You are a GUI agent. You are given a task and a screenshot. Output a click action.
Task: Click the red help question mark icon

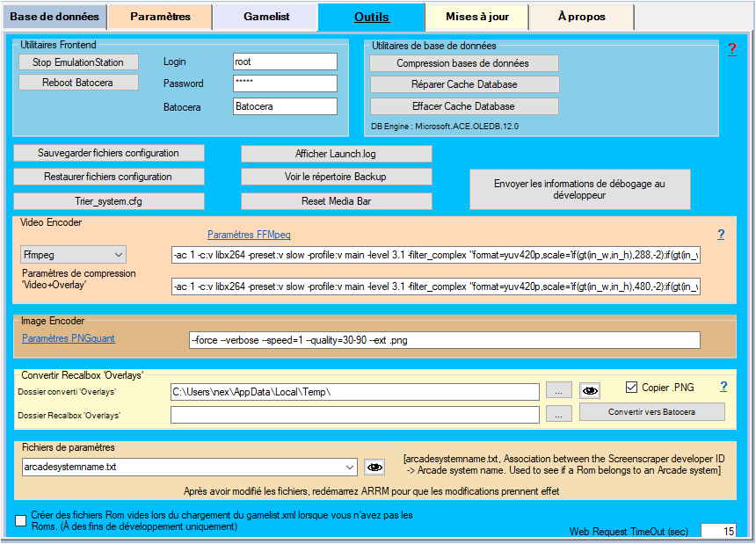click(731, 49)
